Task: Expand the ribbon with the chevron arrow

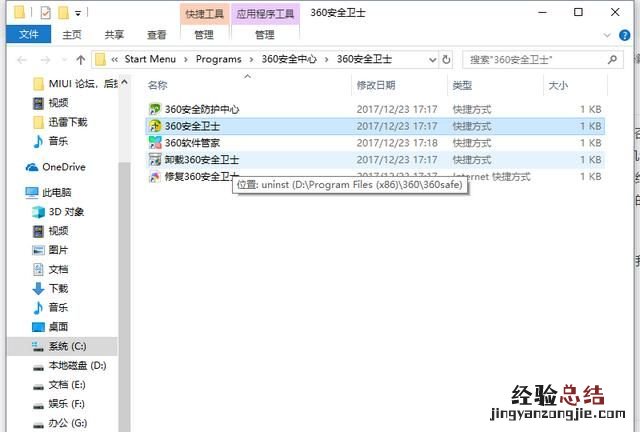Action: (x=609, y=34)
